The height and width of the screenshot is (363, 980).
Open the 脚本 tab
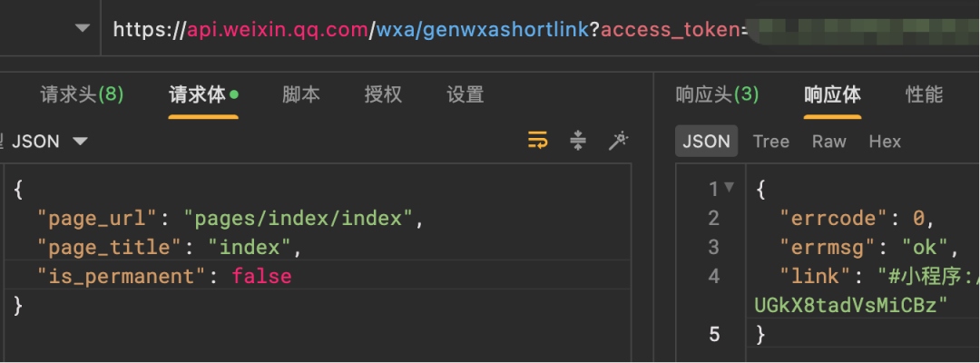pyautogui.click(x=300, y=94)
